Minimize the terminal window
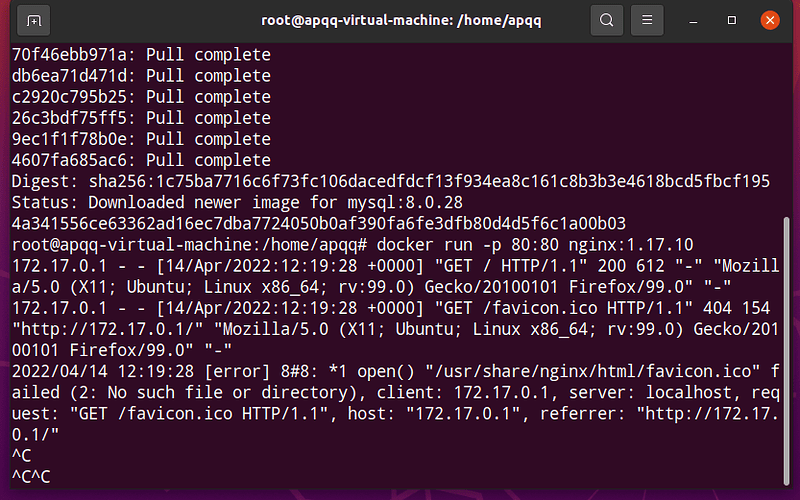This screenshot has height=500, width=800. [x=693, y=21]
